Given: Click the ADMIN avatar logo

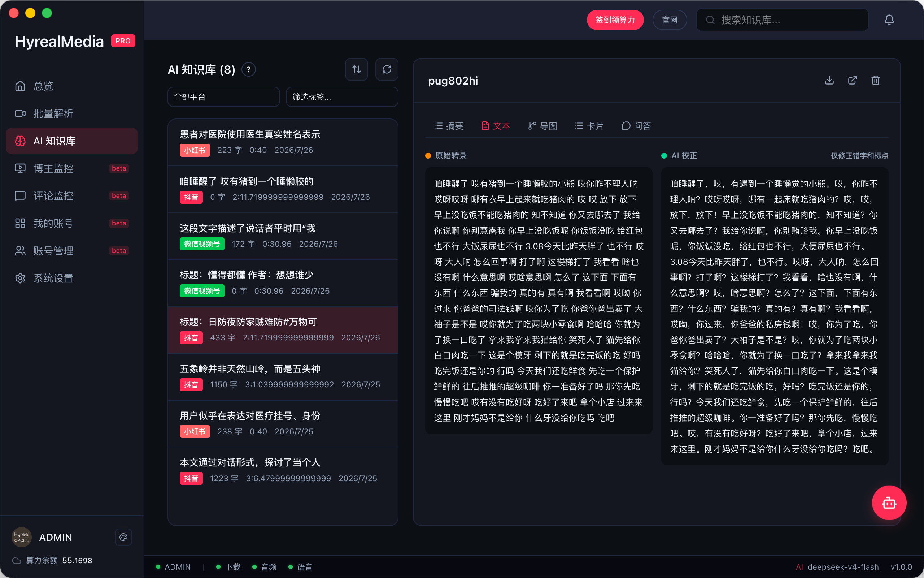Looking at the screenshot, I should 21,538.
